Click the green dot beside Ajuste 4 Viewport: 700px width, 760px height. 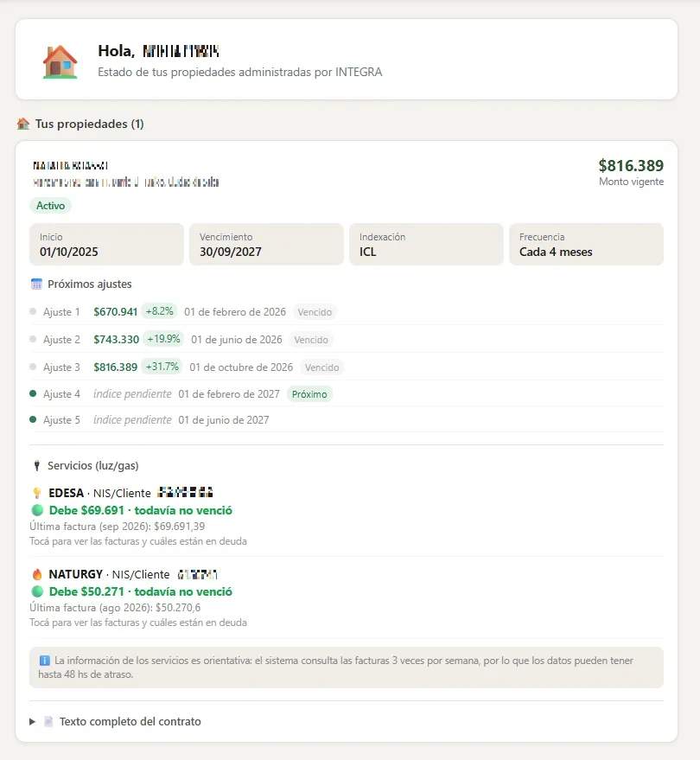33,393
